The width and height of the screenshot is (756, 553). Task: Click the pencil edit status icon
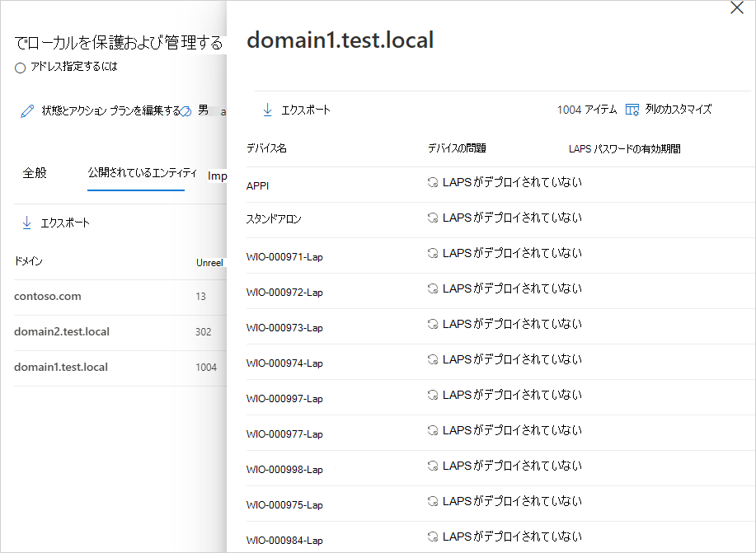click(x=28, y=111)
